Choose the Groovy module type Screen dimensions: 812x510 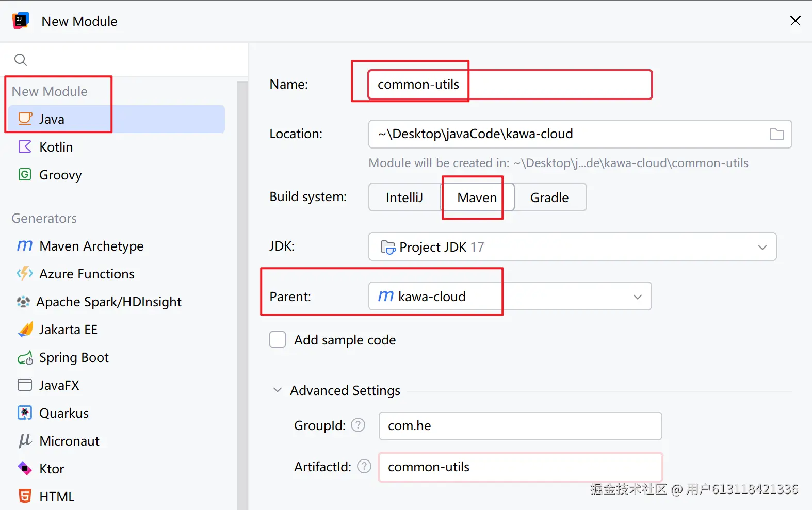coord(60,175)
